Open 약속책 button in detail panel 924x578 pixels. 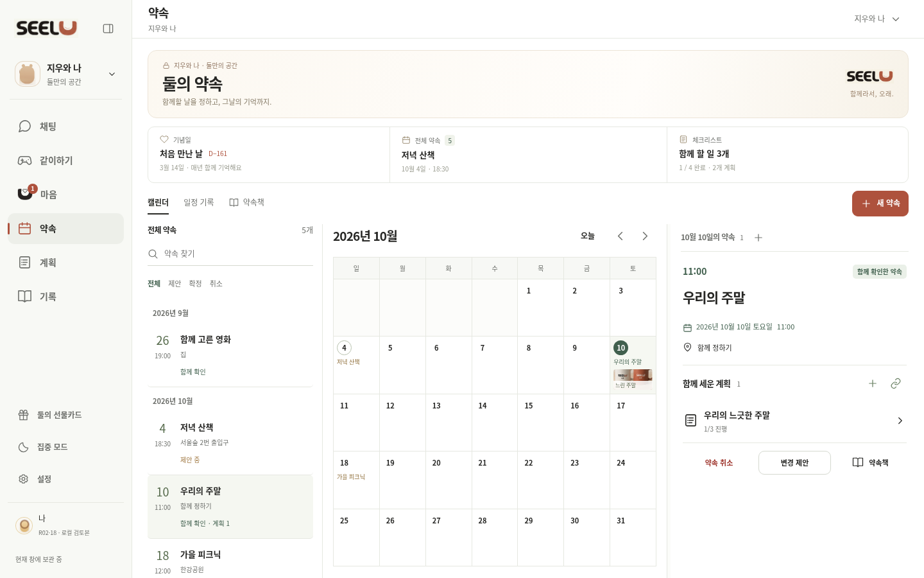pyautogui.click(x=870, y=463)
